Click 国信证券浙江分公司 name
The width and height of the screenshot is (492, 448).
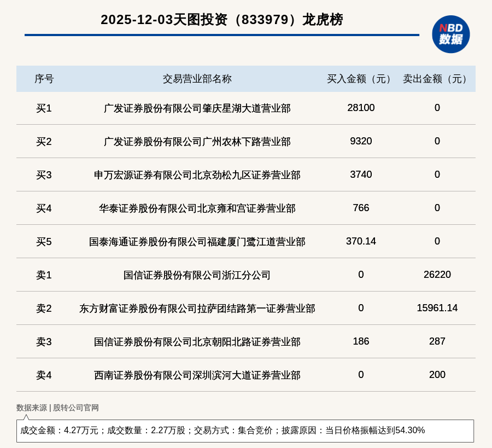click(197, 275)
